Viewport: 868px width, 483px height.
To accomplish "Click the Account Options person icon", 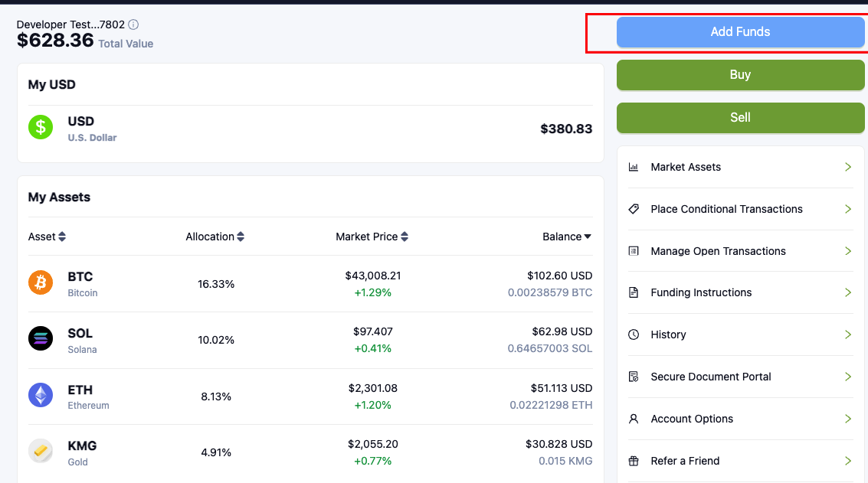I will pos(633,419).
